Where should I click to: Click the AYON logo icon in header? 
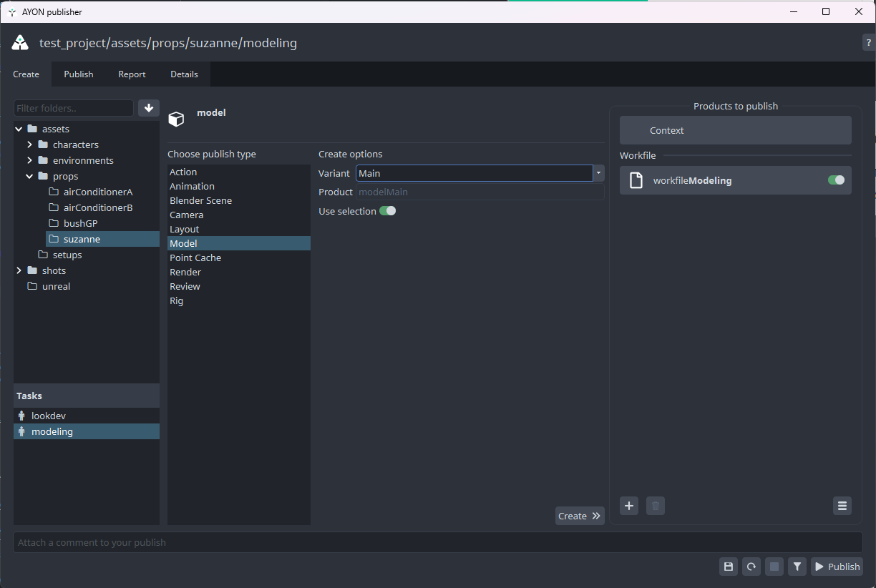pos(20,43)
